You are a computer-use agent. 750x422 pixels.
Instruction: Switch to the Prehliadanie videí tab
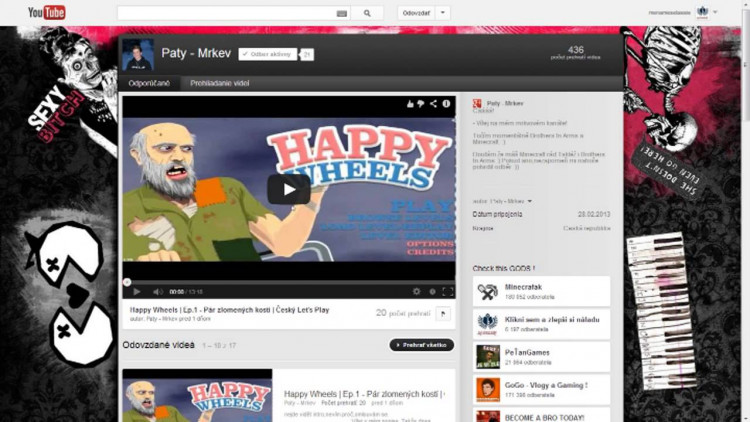(x=220, y=83)
